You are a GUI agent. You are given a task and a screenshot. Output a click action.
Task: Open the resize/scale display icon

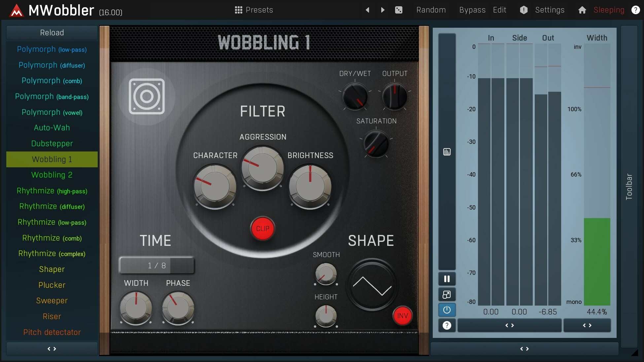447,294
